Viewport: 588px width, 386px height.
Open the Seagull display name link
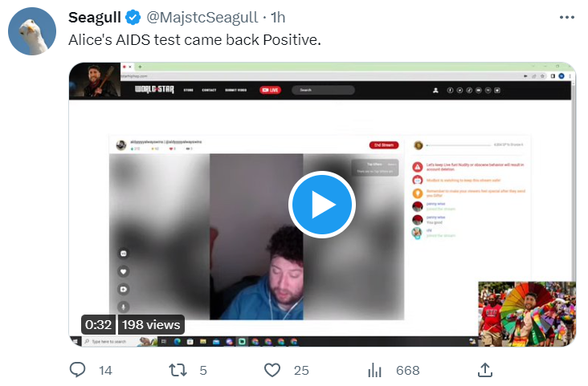click(95, 17)
